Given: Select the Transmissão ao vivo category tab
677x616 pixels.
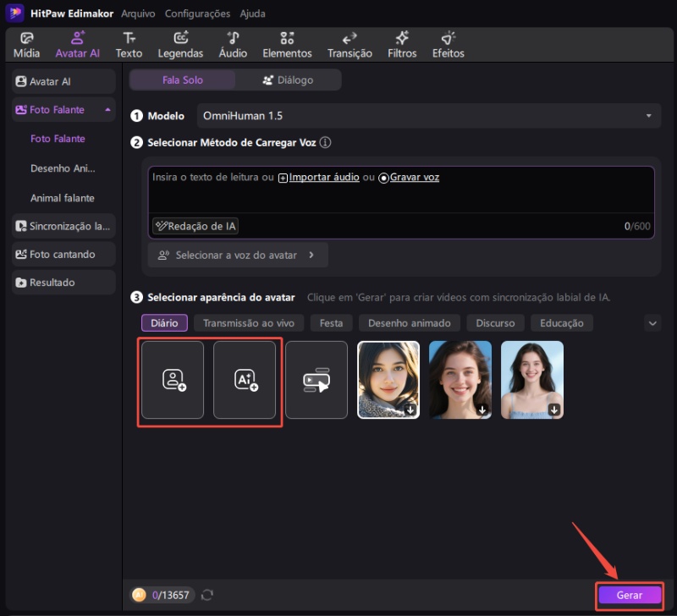Looking at the screenshot, I should coord(248,322).
